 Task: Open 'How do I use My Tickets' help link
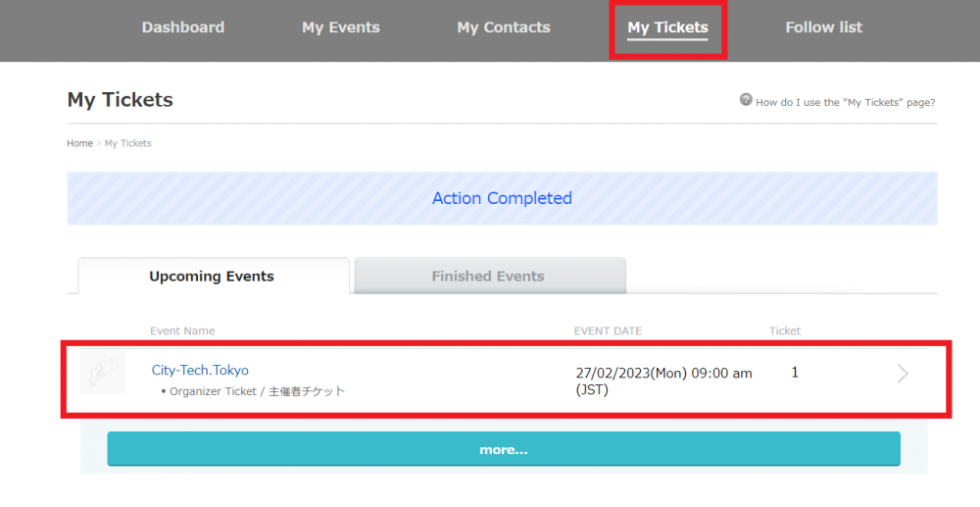845,102
